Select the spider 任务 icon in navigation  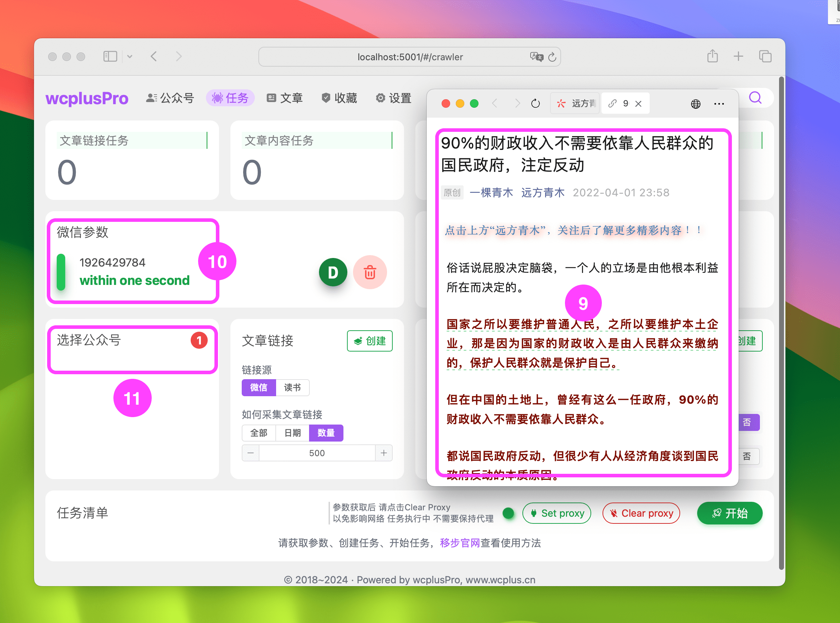click(x=217, y=98)
